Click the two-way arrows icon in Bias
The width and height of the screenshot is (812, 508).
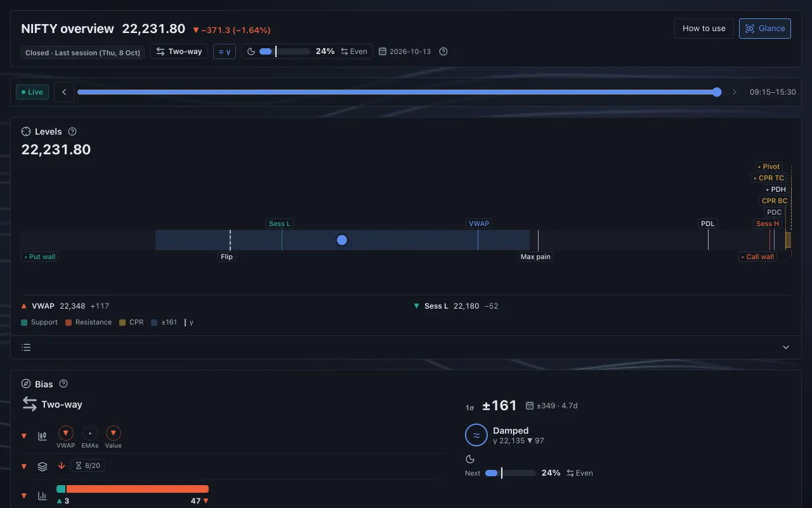(30, 404)
